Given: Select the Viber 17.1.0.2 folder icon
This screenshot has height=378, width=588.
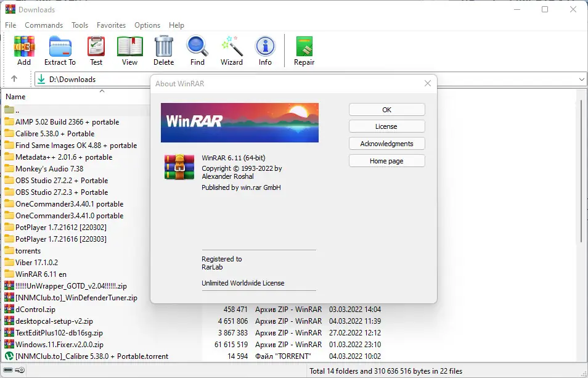Looking at the screenshot, I should [x=9, y=262].
